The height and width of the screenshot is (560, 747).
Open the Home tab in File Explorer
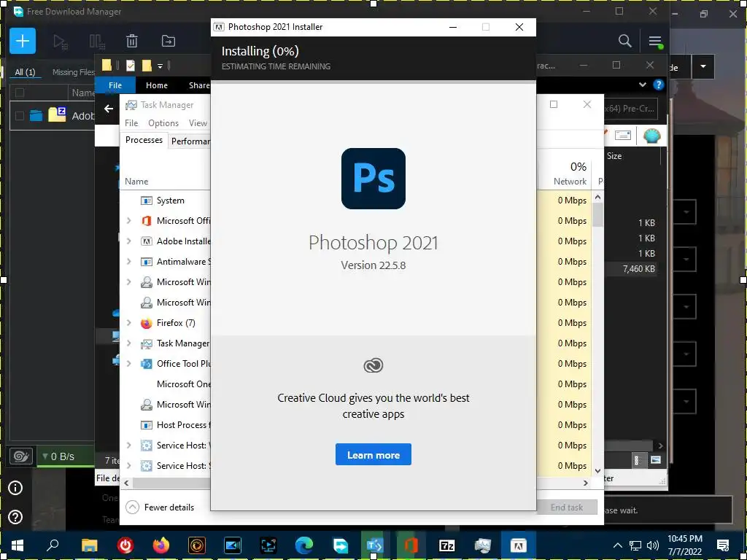point(157,85)
